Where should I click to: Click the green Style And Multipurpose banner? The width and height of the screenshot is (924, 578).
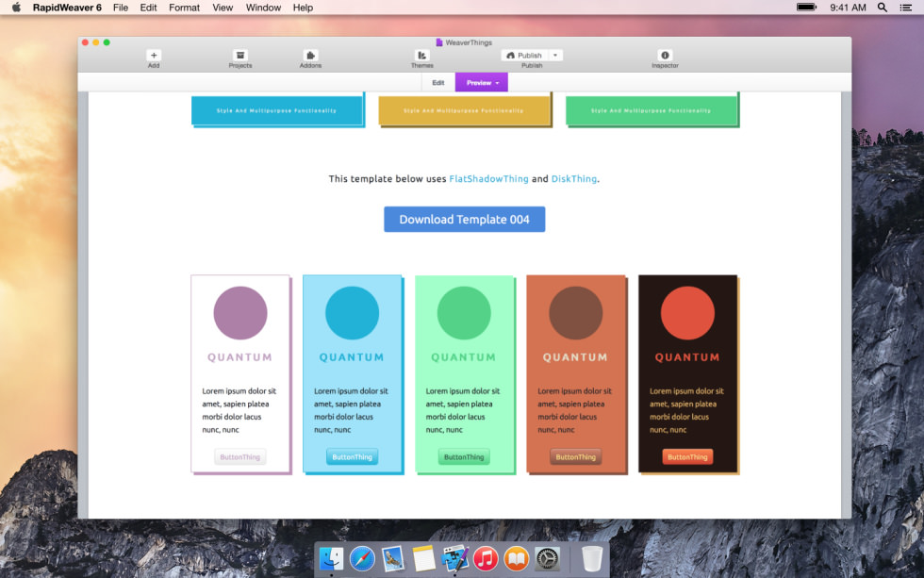pos(652,109)
